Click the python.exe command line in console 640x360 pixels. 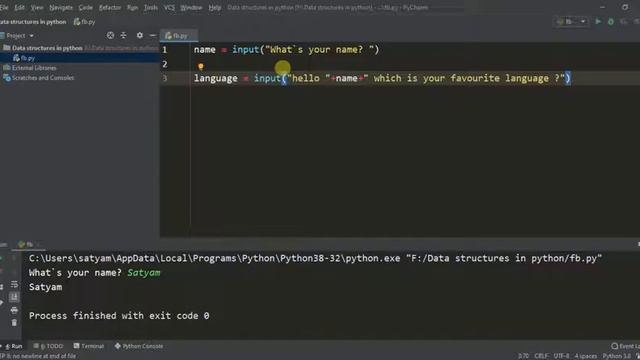click(315, 258)
